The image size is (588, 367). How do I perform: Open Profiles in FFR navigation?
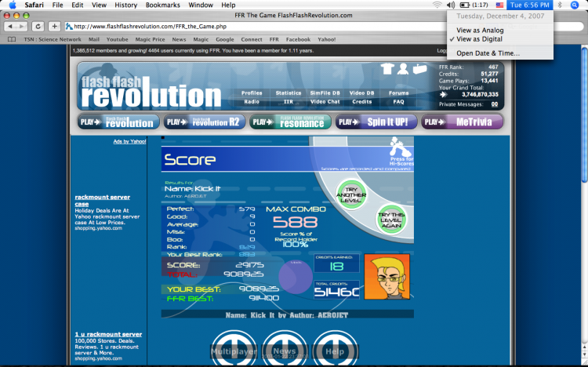252,93
